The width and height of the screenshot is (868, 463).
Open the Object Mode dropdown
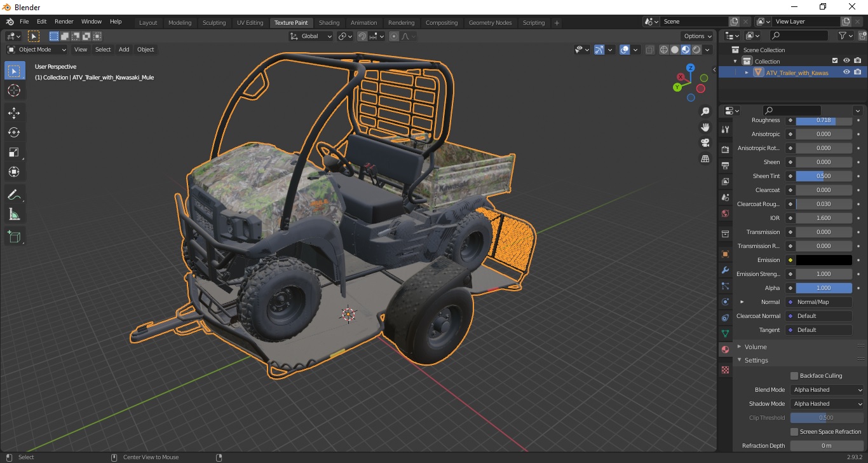pyautogui.click(x=37, y=50)
